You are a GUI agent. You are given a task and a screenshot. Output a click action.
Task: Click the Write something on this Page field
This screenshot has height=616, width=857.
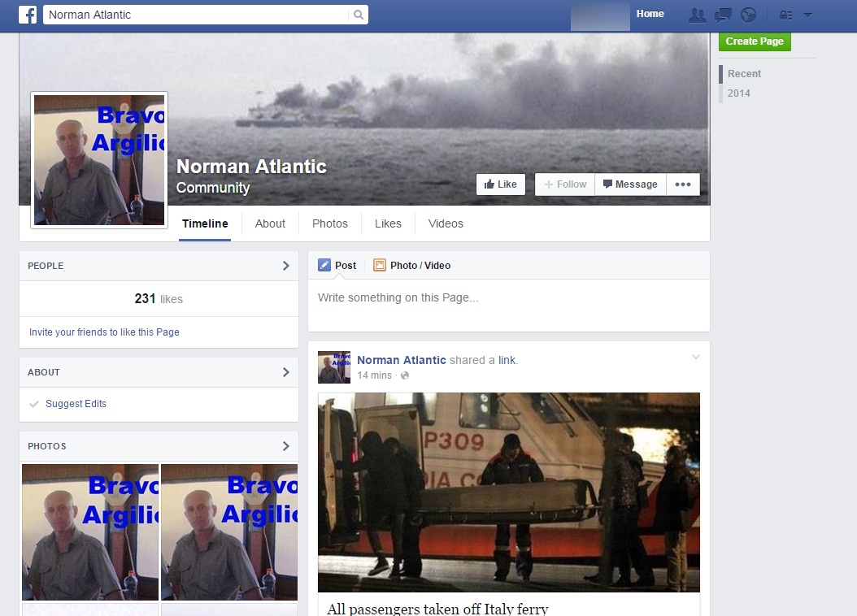(508, 305)
